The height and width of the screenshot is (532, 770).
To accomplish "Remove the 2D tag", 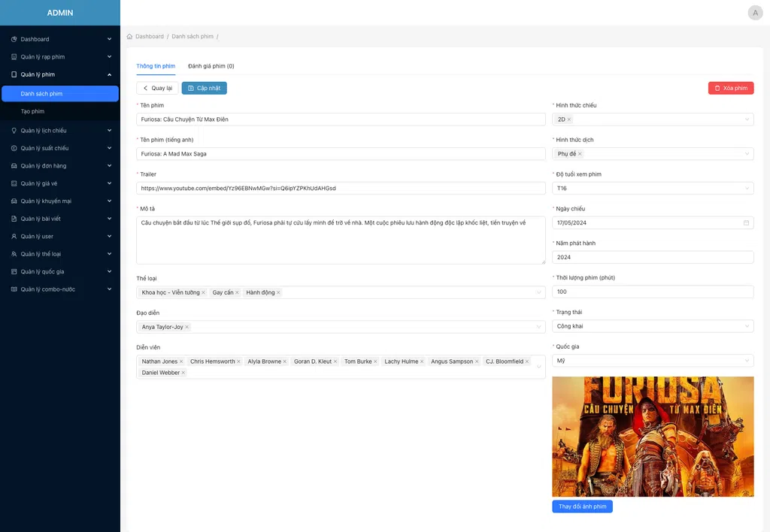I will click(569, 119).
